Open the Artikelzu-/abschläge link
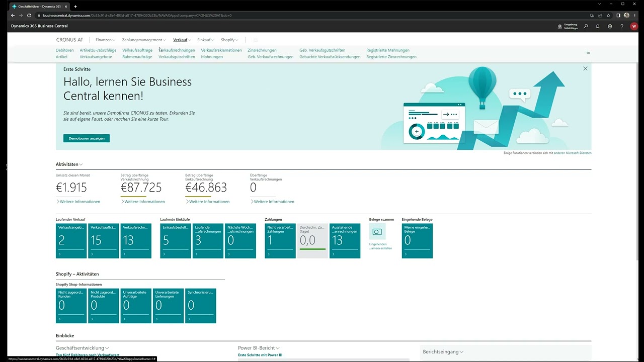 point(98,50)
